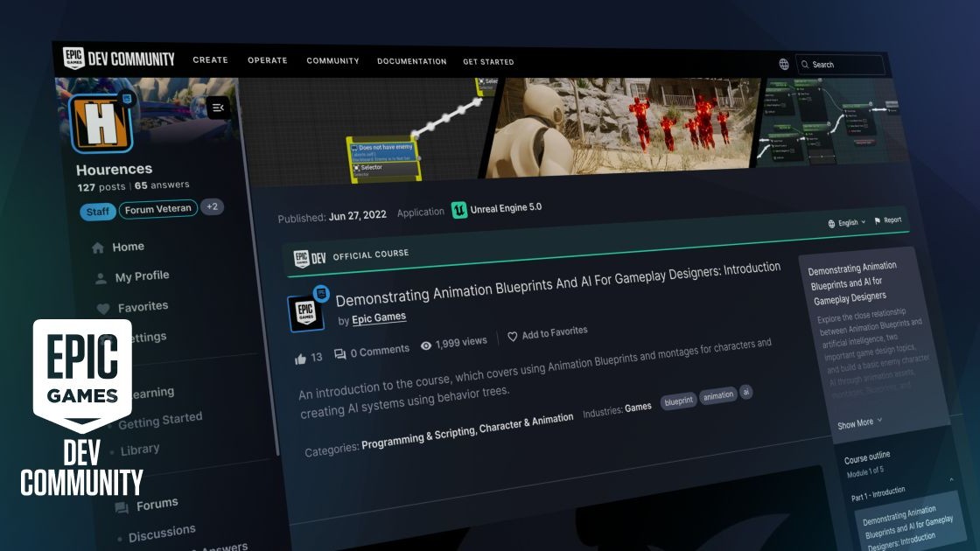Click the Epic Dev logo next to OFFICIAL COURSE
Screen dimensions: 980x551
pyautogui.click(x=310, y=258)
